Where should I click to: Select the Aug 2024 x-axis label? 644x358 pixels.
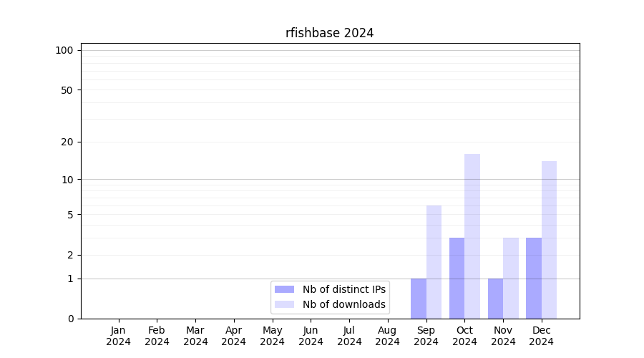pos(387,336)
